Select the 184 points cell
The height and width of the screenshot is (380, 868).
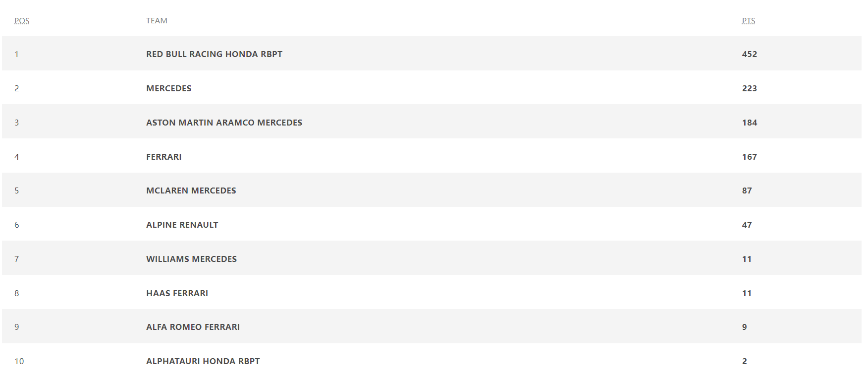pos(749,123)
